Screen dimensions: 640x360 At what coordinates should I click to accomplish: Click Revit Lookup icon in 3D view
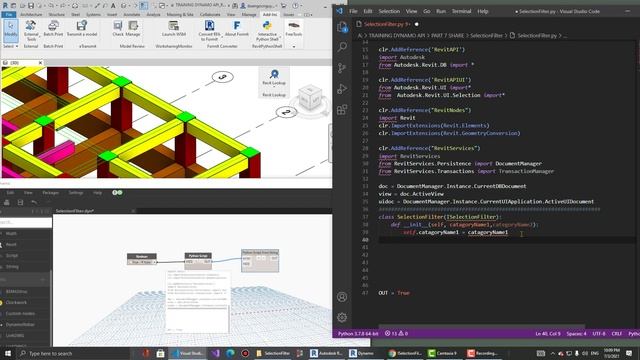pyautogui.click(x=274, y=77)
